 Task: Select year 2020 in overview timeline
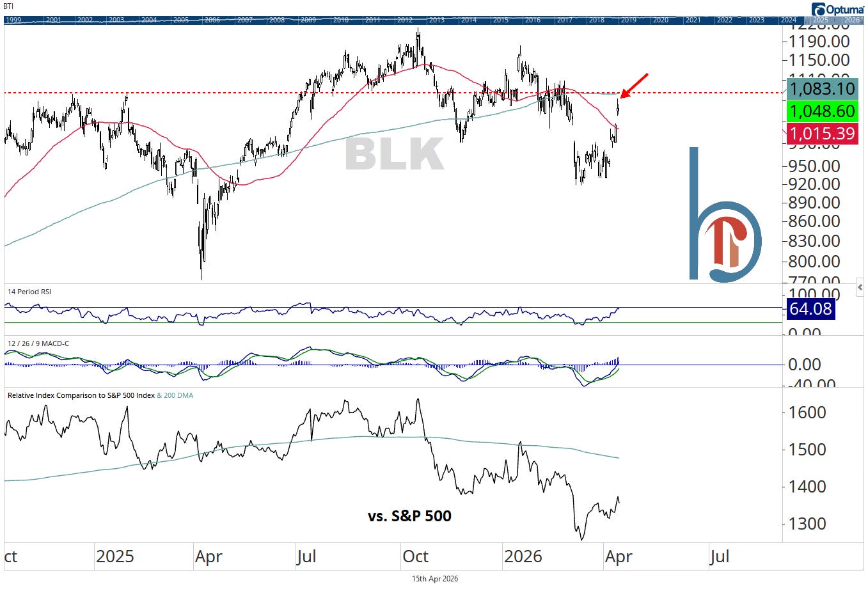click(x=661, y=20)
